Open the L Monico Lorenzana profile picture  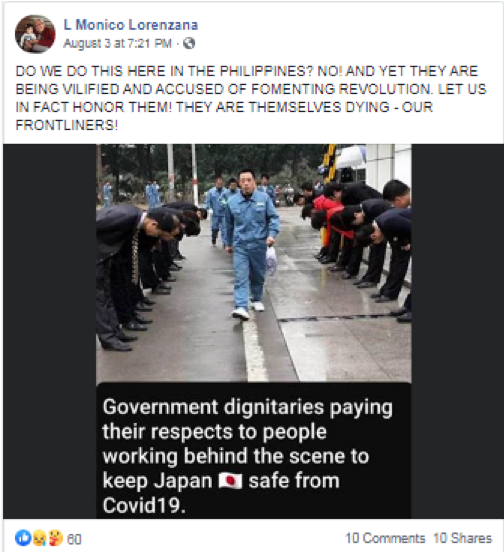(35, 34)
